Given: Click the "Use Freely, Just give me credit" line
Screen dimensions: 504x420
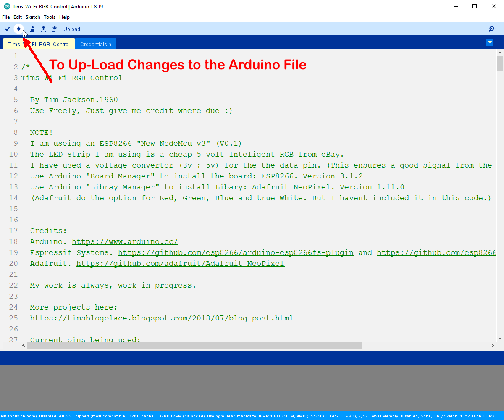Looking at the screenshot, I should (131, 111).
